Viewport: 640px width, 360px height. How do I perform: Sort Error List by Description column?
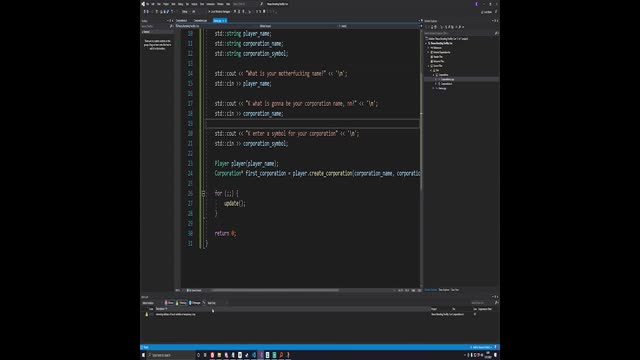[x=160, y=309]
